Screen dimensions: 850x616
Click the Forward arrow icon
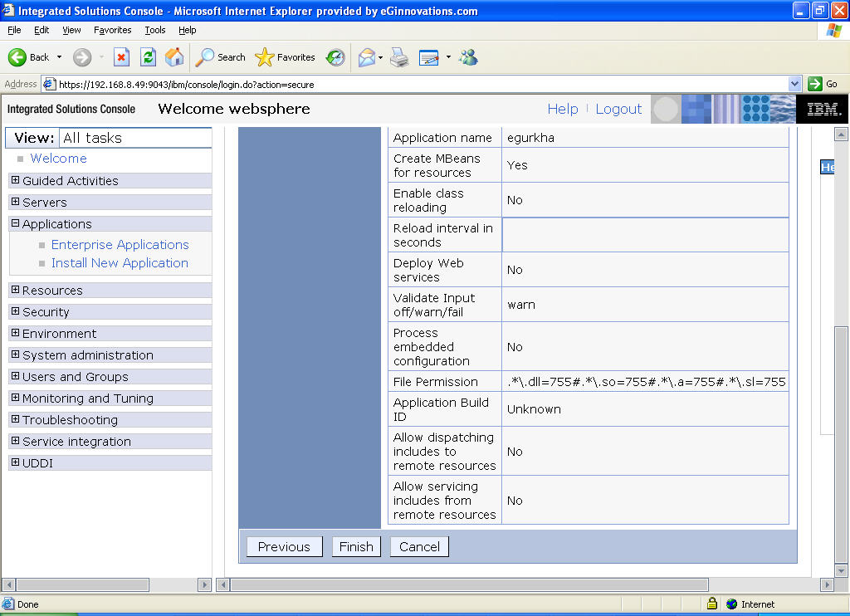pyautogui.click(x=82, y=57)
